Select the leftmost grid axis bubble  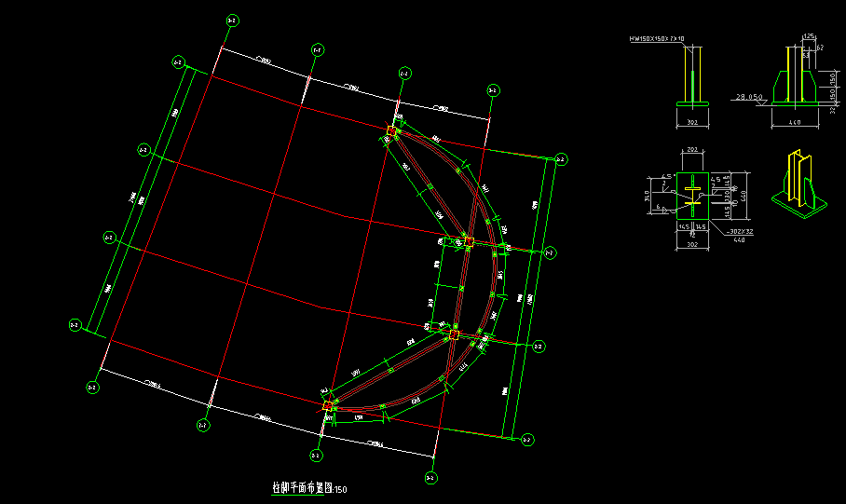pos(75,325)
